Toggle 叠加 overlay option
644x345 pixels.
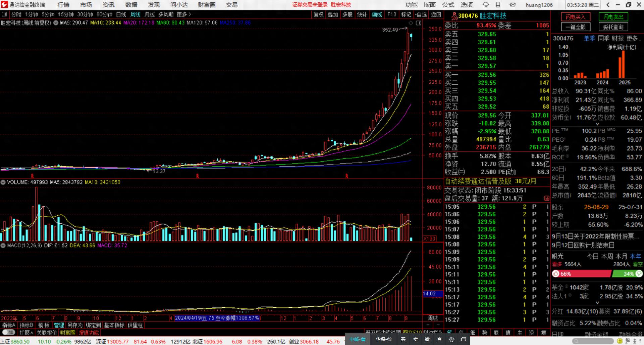click(x=333, y=14)
